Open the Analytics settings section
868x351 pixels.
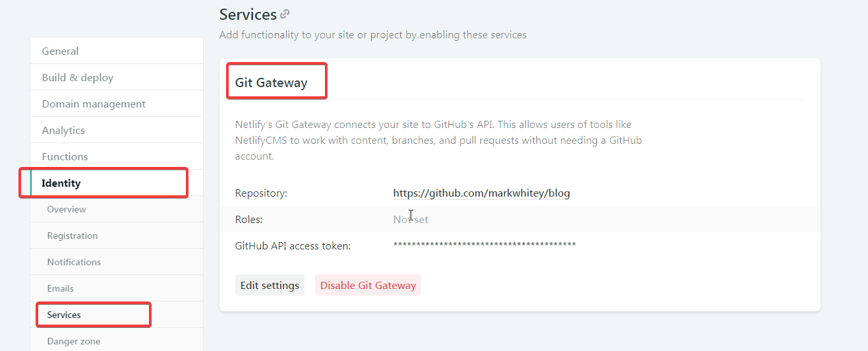(117, 130)
